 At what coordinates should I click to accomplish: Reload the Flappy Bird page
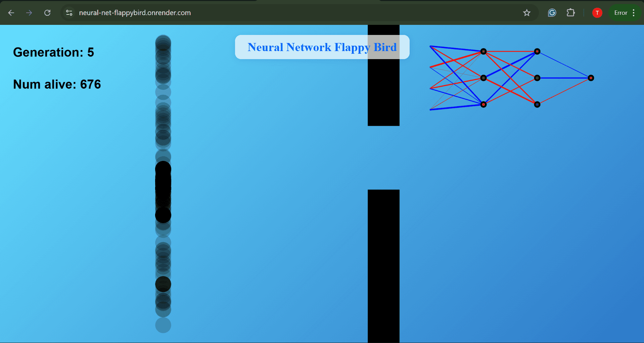click(47, 13)
